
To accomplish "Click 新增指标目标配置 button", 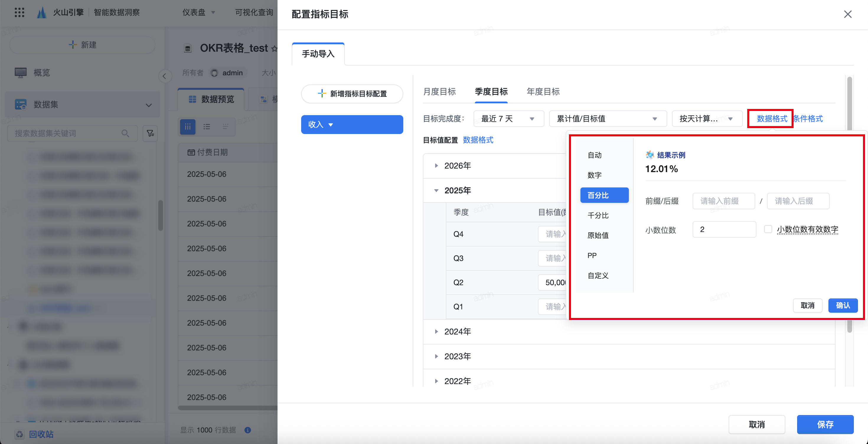I will coord(352,94).
